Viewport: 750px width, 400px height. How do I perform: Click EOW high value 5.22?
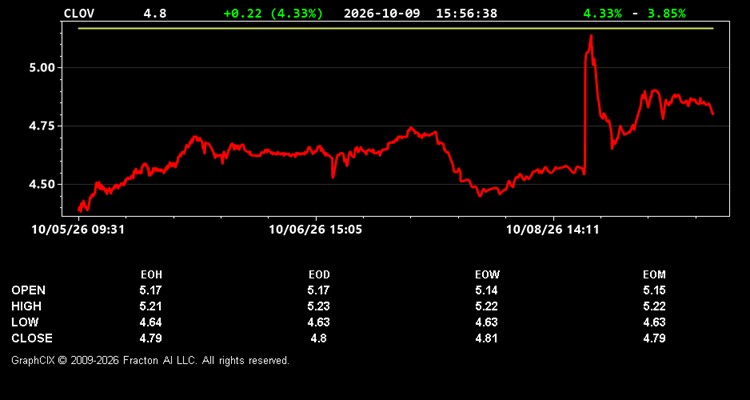tap(486, 306)
